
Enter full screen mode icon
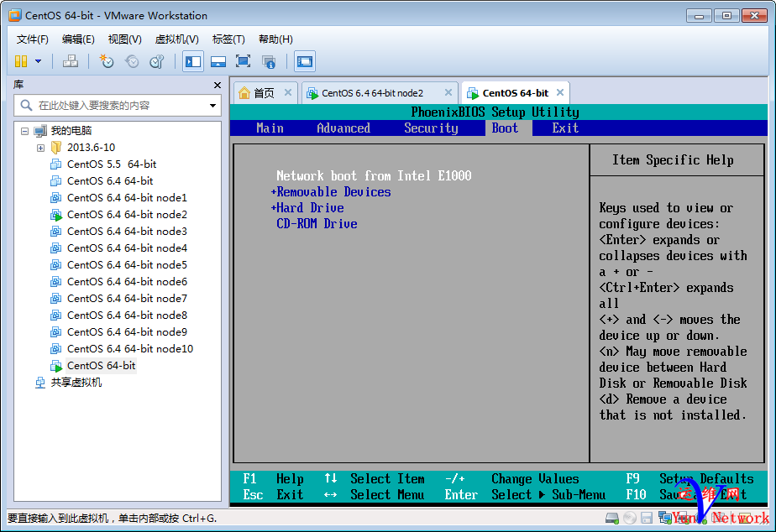(243, 61)
